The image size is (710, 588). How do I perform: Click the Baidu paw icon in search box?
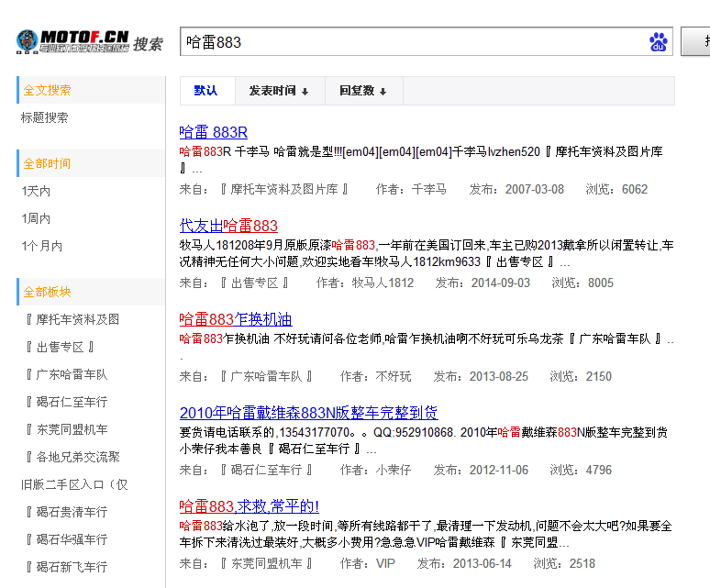pyautogui.click(x=658, y=41)
